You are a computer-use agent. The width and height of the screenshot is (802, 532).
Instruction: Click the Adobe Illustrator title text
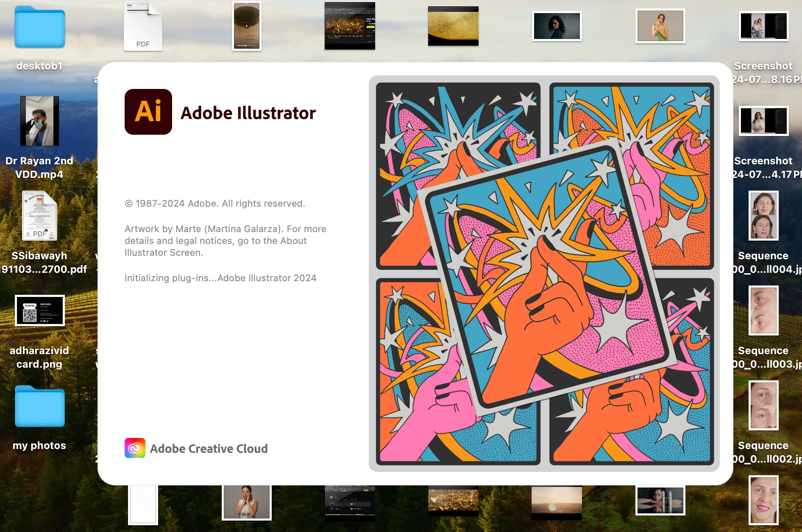tap(248, 113)
